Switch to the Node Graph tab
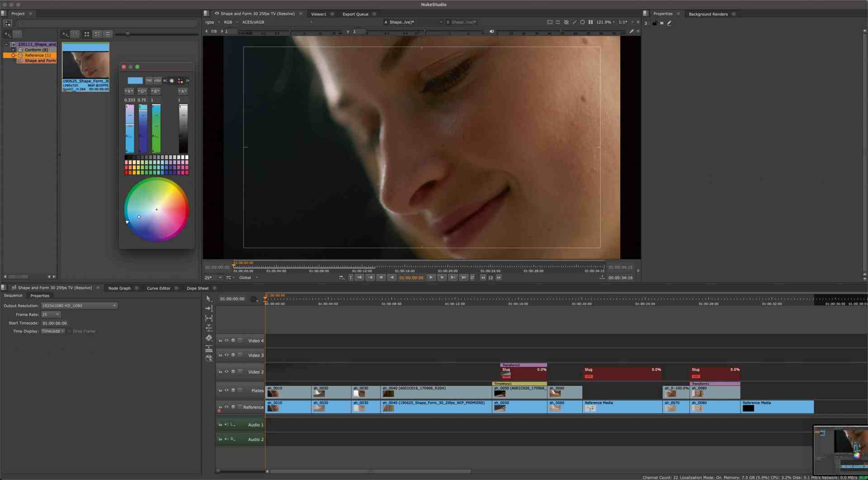 (x=119, y=288)
